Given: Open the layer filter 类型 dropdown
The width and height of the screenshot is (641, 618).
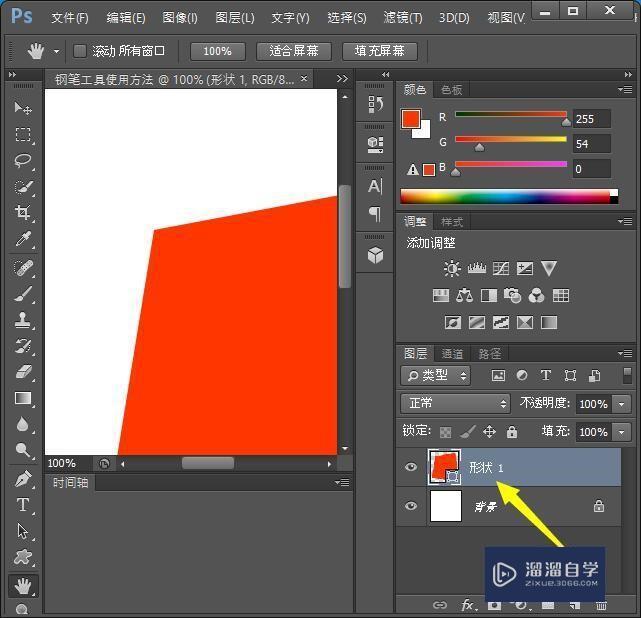Looking at the screenshot, I should pyautogui.click(x=435, y=376).
